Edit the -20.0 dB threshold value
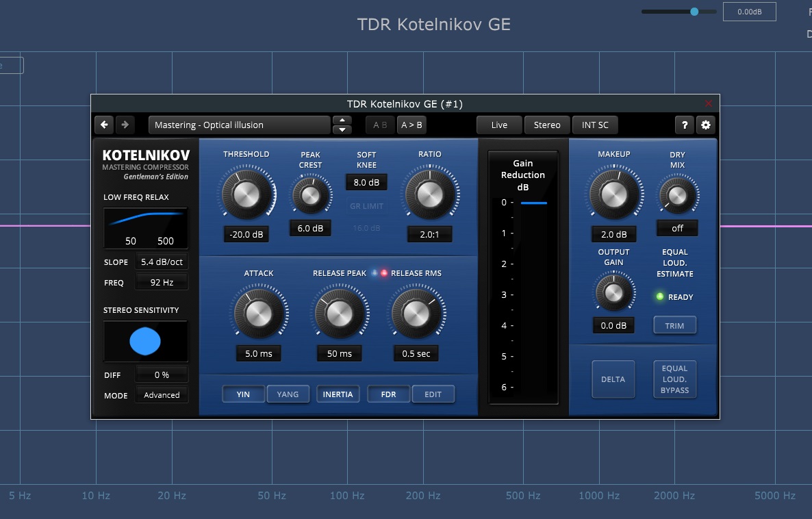 tap(246, 234)
